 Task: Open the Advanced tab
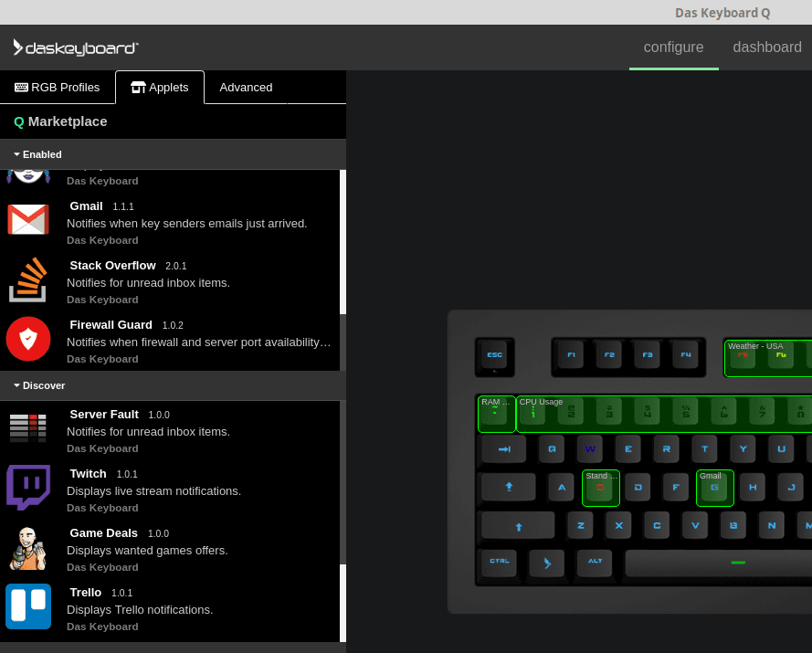pyautogui.click(x=246, y=87)
